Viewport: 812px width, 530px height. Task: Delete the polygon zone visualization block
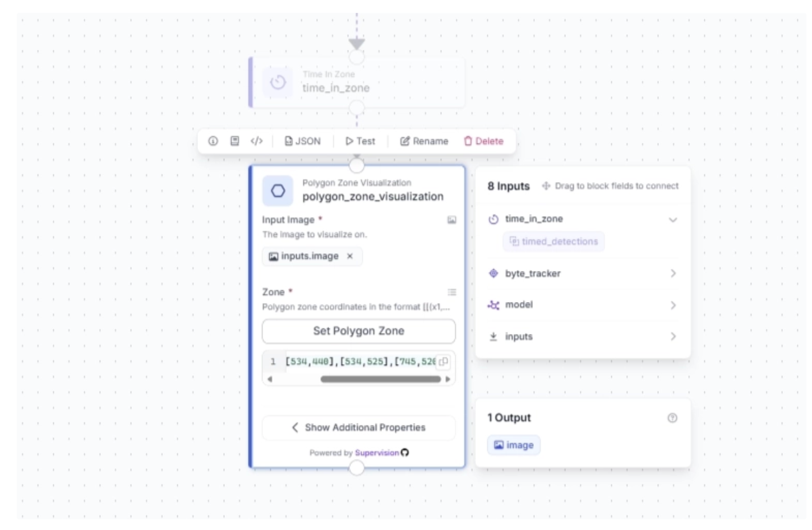(483, 141)
